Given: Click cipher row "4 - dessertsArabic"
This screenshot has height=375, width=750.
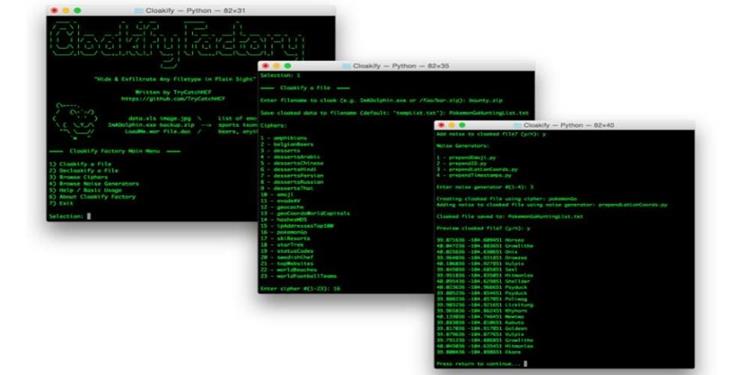Looking at the screenshot, I should [x=291, y=157].
